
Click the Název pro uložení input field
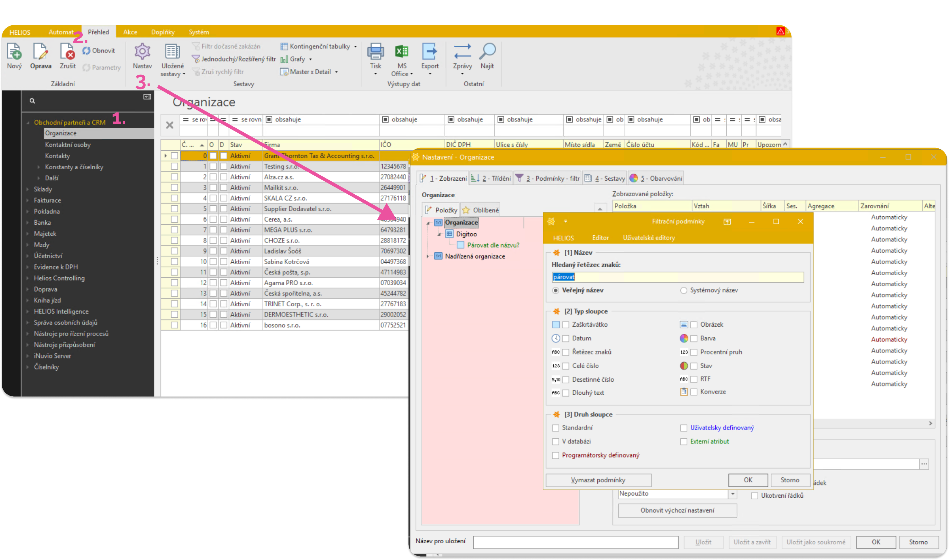(575, 542)
